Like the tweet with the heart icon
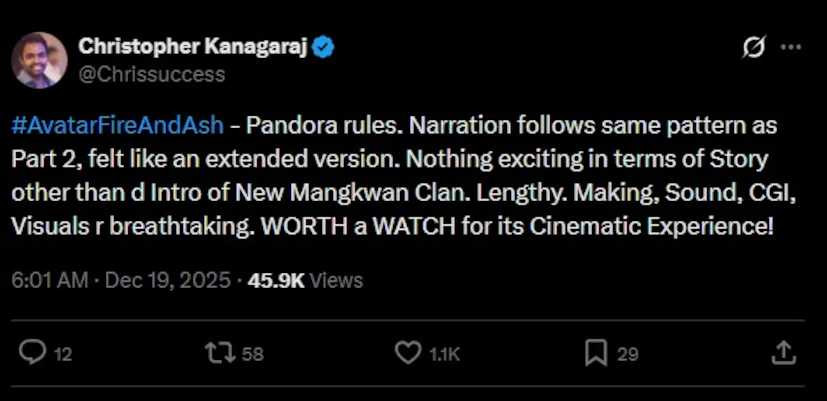 pos(408,352)
